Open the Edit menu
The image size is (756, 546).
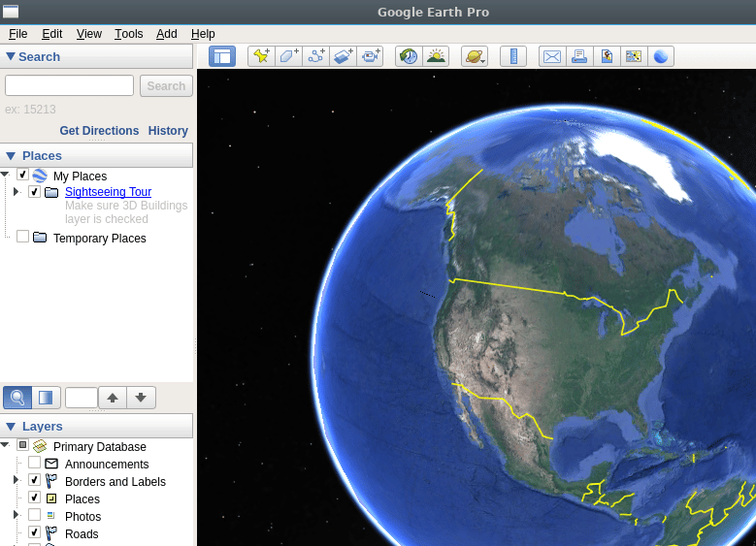pos(51,34)
